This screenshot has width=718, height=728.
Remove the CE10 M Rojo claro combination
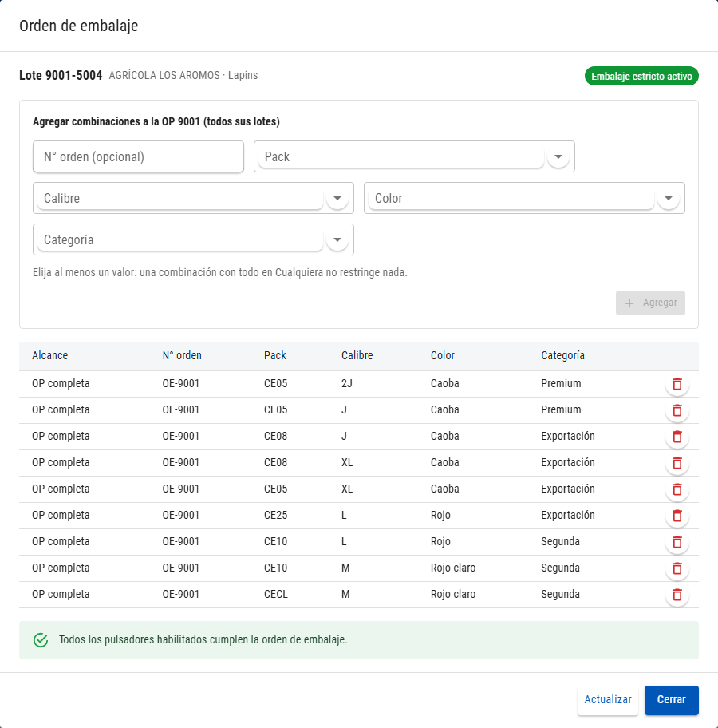pos(677,568)
